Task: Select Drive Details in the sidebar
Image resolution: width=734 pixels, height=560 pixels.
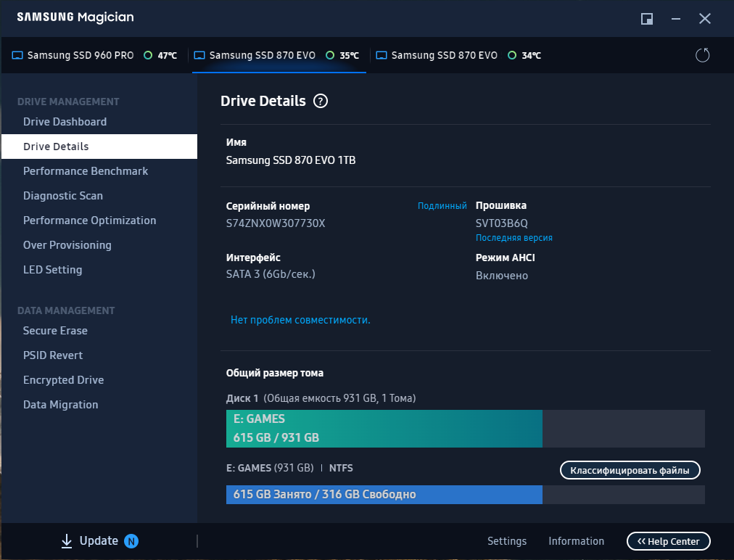Action: tap(99, 147)
